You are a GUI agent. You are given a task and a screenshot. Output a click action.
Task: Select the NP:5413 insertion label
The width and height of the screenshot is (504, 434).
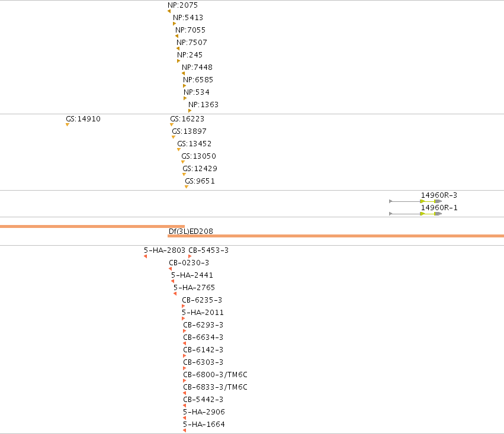(x=188, y=18)
